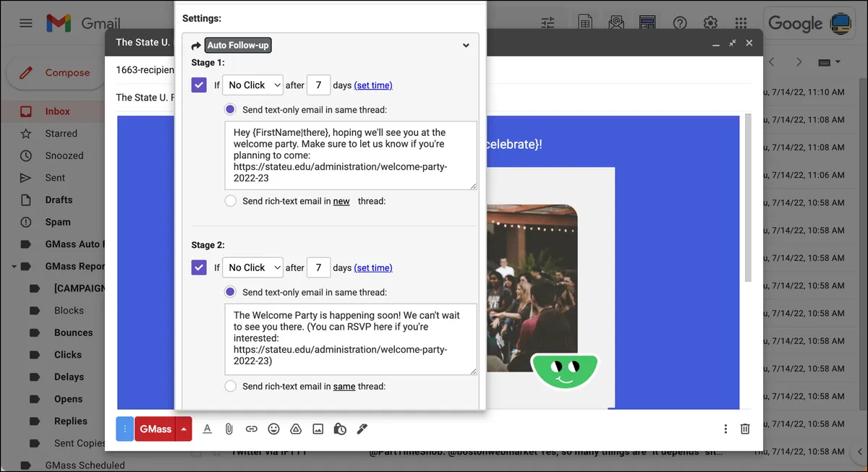Uncheck the Stage 1 follow-up checkbox

click(199, 85)
